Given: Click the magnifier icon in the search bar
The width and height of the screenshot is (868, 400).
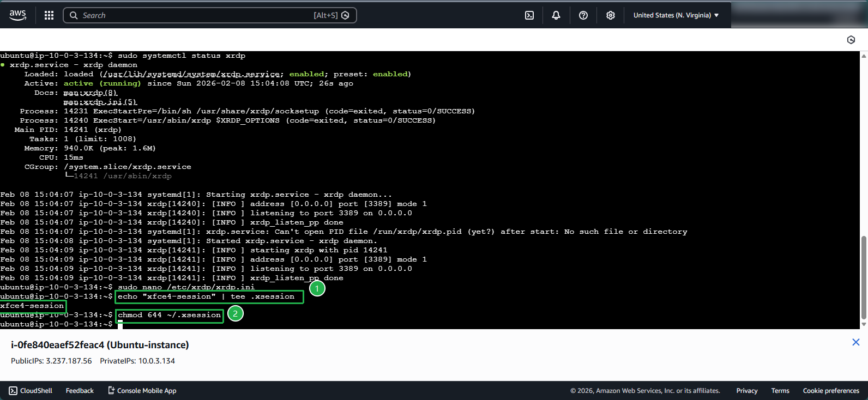Looking at the screenshot, I should click(x=74, y=15).
